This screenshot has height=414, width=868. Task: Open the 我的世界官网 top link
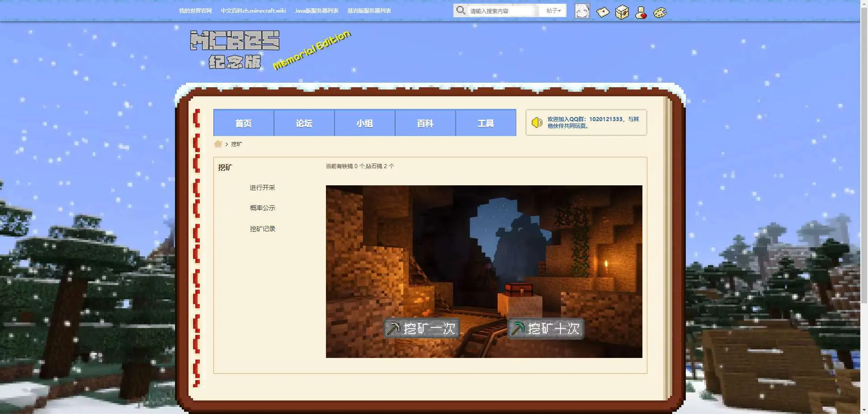click(195, 11)
